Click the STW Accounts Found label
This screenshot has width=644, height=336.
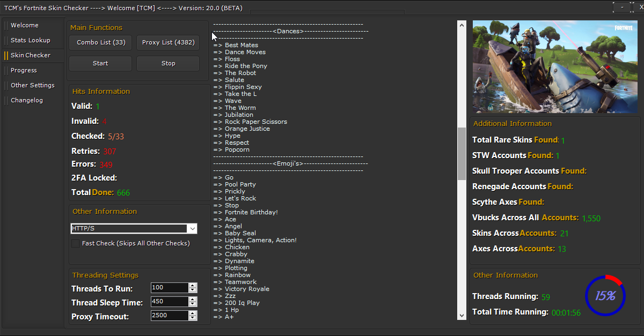click(513, 155)
